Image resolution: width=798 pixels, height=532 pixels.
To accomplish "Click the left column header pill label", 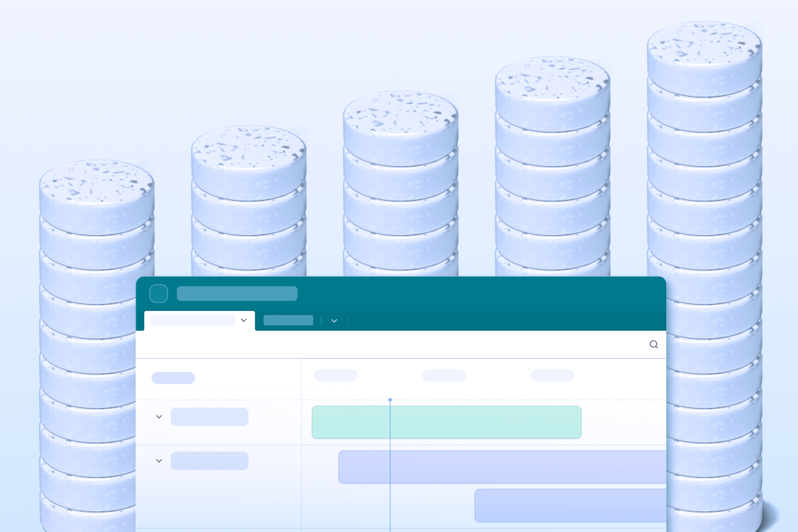I will pos(173,378).
